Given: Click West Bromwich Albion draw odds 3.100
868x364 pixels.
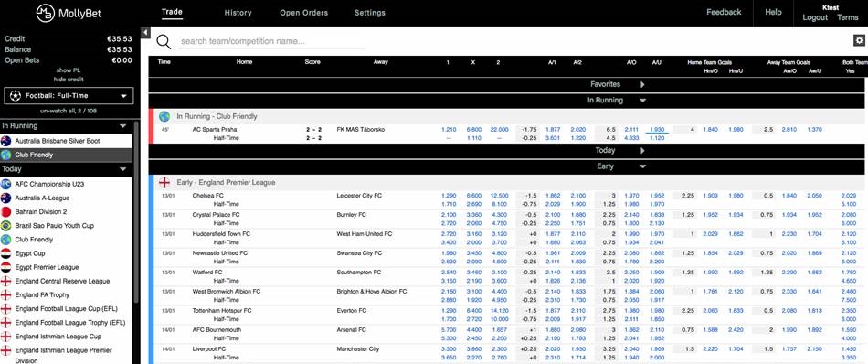Looking at the screenshot, I should pyautogui.click(x=473, y=292).
